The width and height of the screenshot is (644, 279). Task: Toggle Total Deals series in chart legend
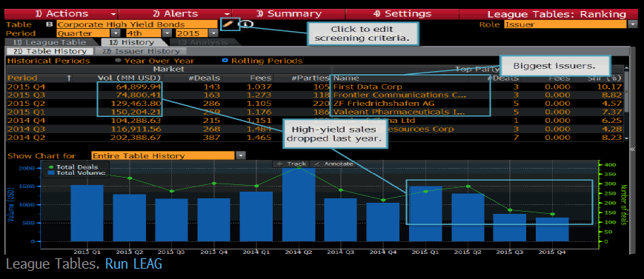74,167
